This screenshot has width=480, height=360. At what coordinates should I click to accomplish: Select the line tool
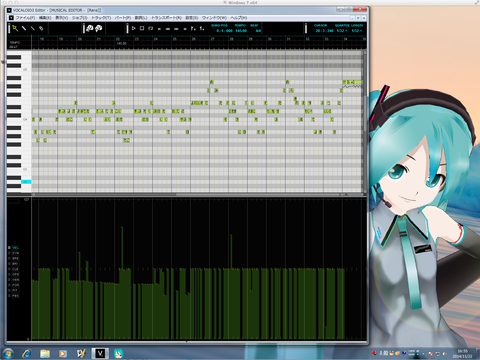(33, 29)
